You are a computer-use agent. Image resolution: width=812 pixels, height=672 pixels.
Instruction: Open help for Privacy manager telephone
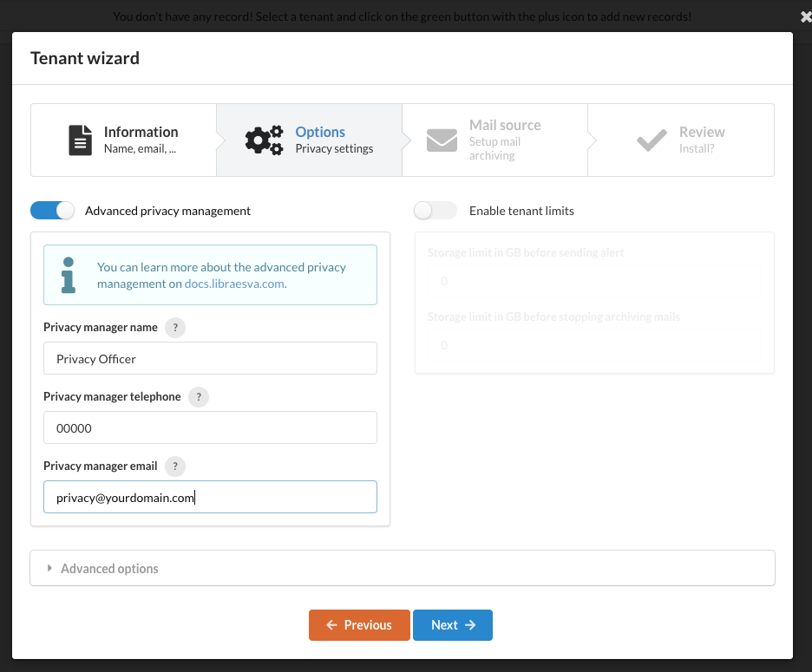(199, 397)
